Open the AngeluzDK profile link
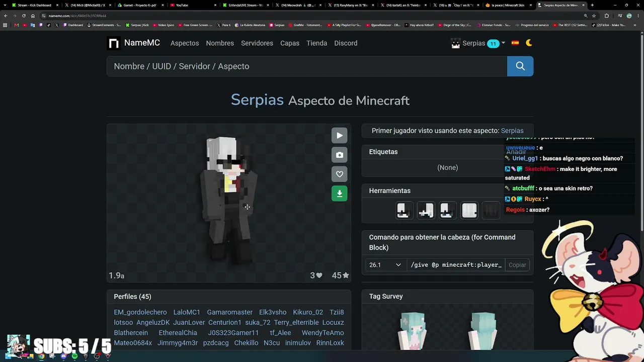Screen dimensions: 644x362 click(153, 322)
